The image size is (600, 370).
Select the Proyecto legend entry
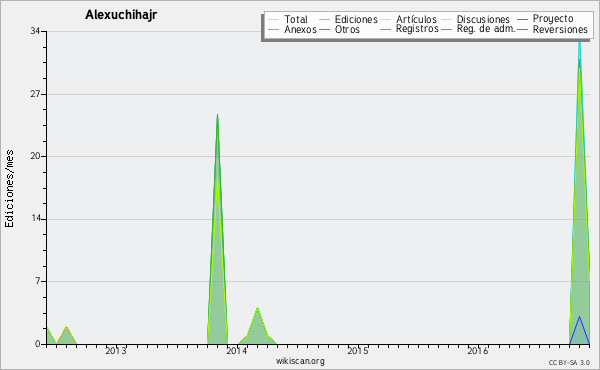(x=545, y=18)
